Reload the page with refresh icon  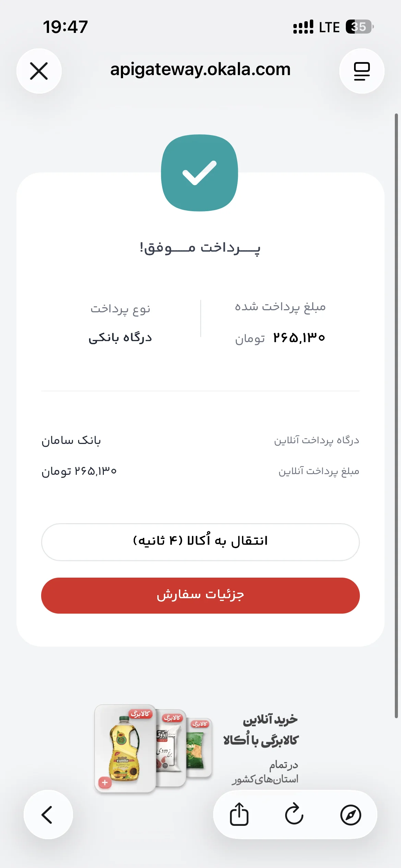pyautogui.click(x=294, y=814)
